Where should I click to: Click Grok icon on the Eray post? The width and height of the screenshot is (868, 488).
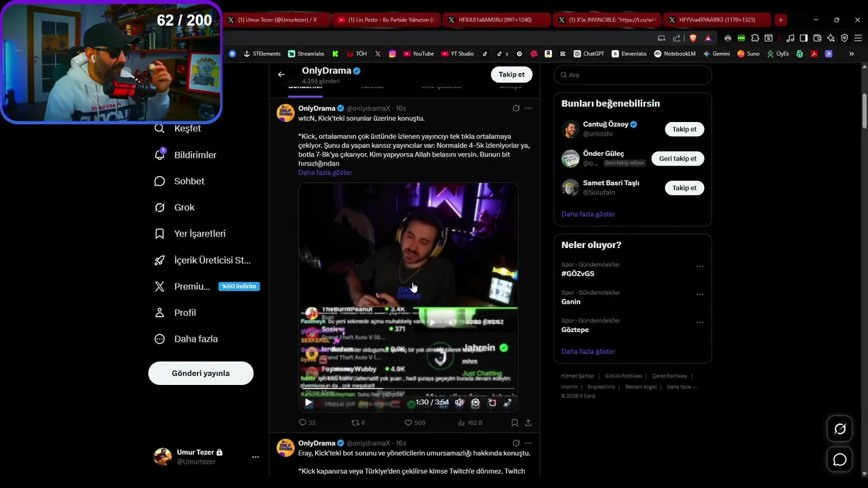516,443
